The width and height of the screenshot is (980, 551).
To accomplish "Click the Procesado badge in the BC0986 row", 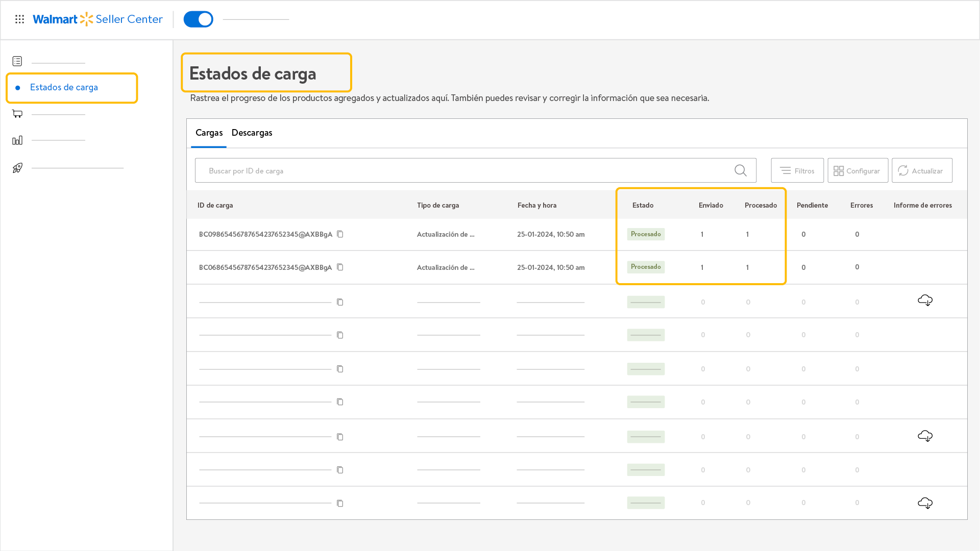I will (646, 234).
